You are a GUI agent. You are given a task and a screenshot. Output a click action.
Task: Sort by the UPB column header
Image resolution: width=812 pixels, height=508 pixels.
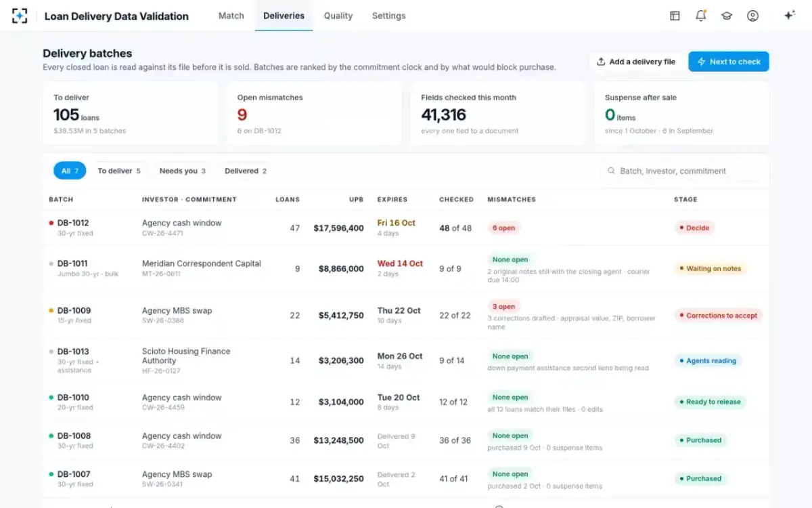click(357, 200)
